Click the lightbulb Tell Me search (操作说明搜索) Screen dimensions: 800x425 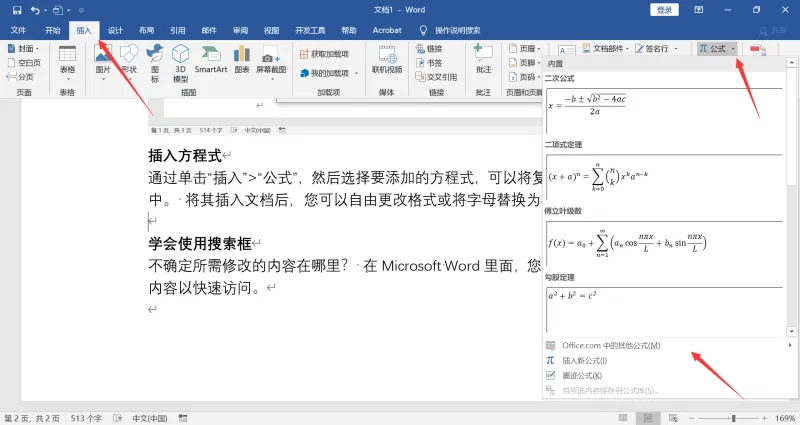(449, 31)
